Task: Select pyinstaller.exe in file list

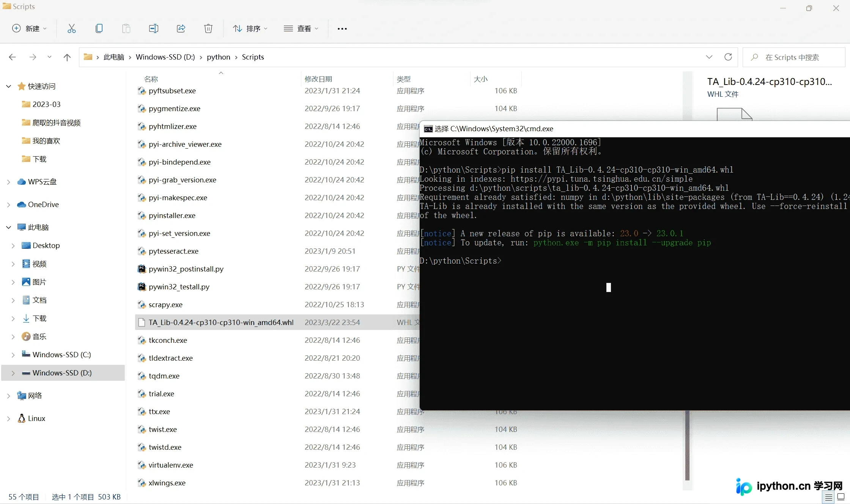Action: pos(172,215)
